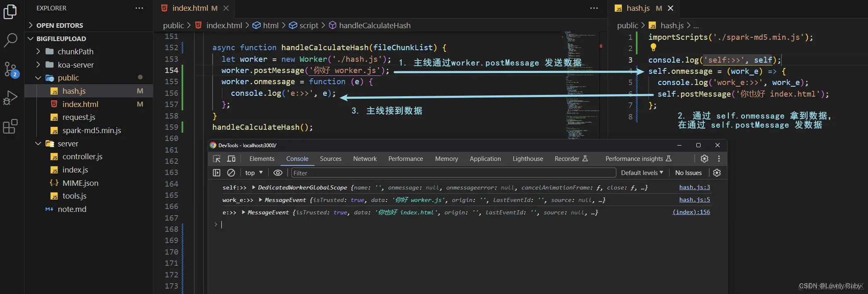This screenshot has height=294, width=868.
Task: Open DevTools settings gear in tab bar
Action: point(704,159)
